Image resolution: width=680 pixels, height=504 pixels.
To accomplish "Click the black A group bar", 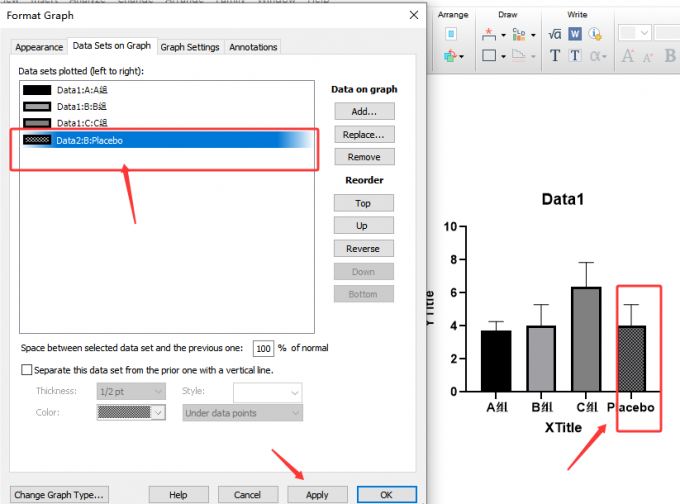I will point(496,361).
